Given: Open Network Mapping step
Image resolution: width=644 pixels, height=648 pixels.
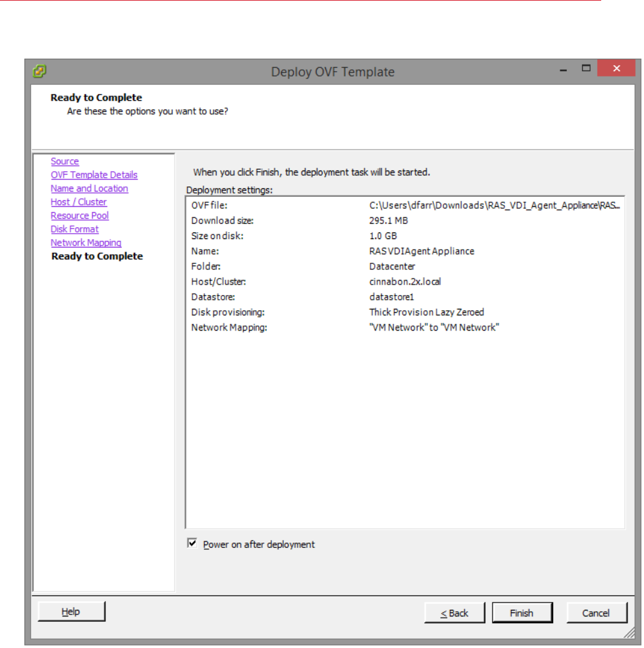Looking at the screenshot, I should pyautogui.click(x=86, y=243).
